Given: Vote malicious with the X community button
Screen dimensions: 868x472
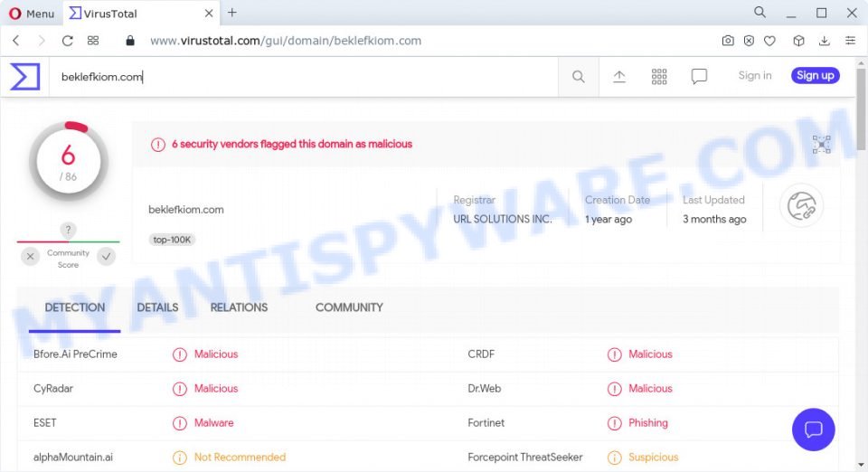Looking at the screenshot, I should click(31, 256).
